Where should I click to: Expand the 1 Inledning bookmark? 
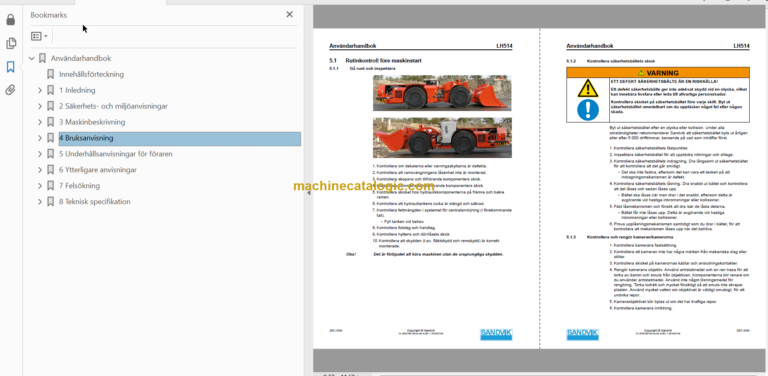pyautogui.click(x=40, y=90)
